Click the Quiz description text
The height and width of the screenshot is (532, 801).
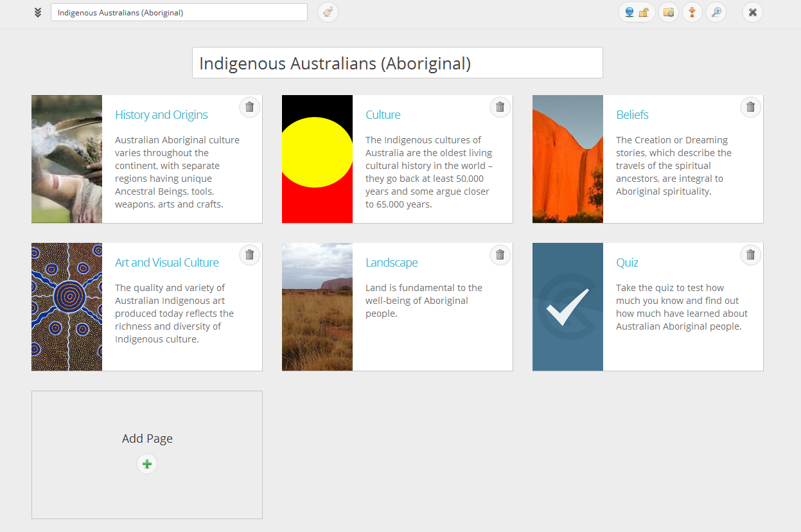(x=682, y=307)
